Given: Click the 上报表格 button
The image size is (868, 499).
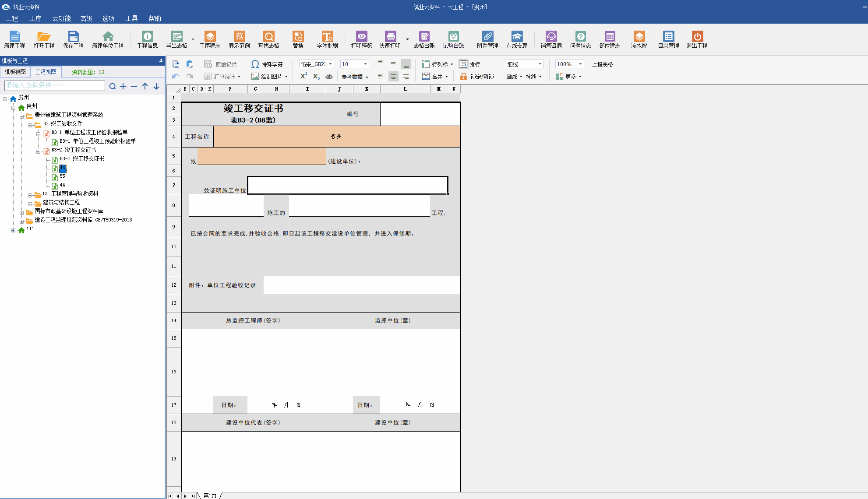Looking at the screenshot, I should pyautogui.click(x=602, y=64).
